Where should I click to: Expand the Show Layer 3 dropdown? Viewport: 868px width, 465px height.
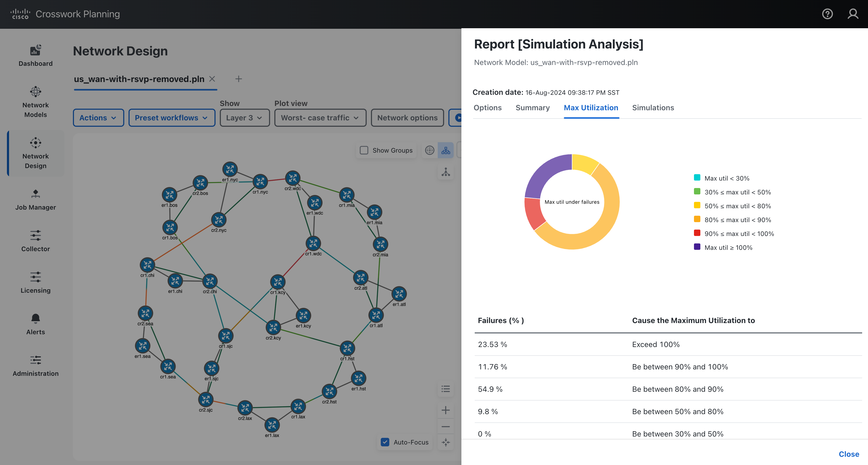(244, 118)
